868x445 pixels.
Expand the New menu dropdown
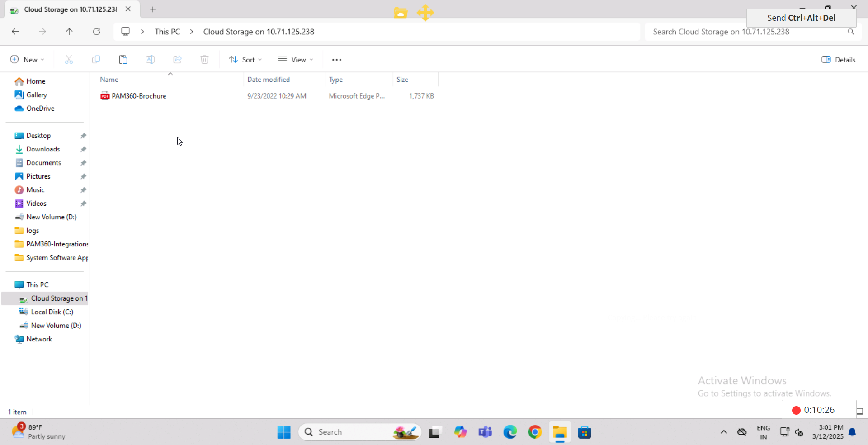[x=27, y=59]
